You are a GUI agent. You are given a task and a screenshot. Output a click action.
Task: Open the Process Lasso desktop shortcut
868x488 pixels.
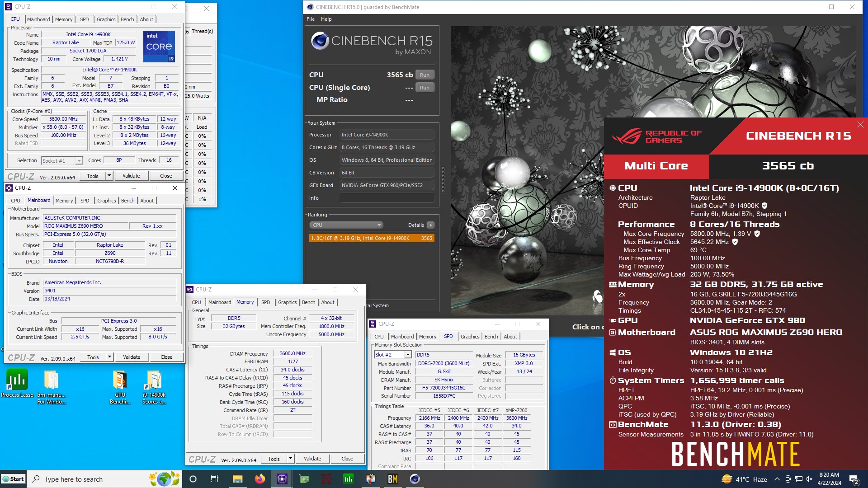(x=17, y=384)
